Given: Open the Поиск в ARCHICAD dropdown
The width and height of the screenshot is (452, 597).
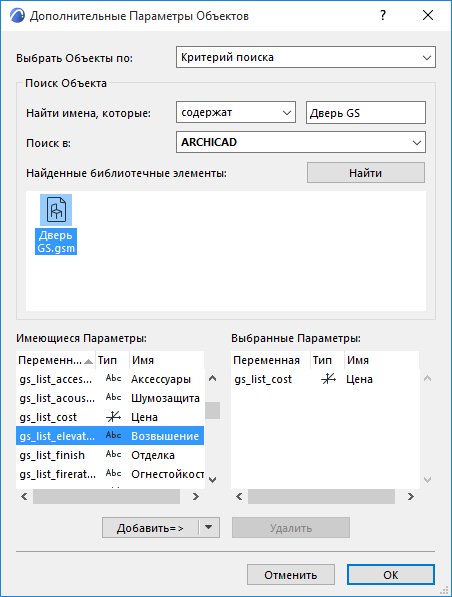Looking at the screenshot, I should coord(301,142).
